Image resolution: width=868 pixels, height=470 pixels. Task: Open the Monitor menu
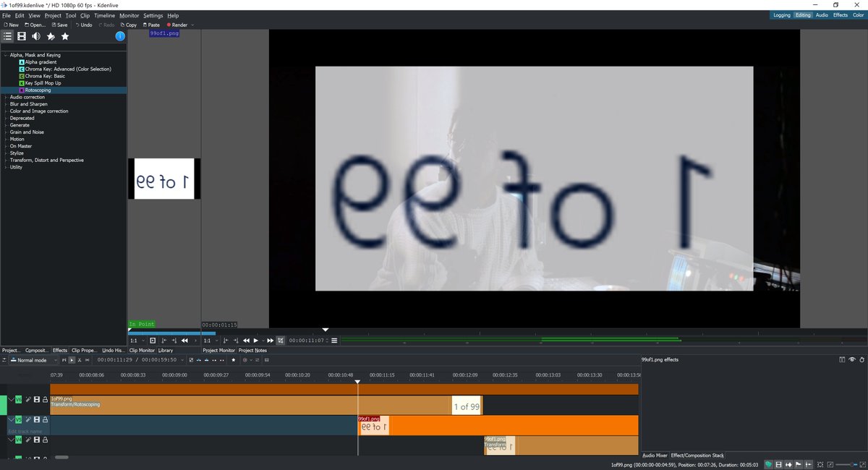pos(129,15)
